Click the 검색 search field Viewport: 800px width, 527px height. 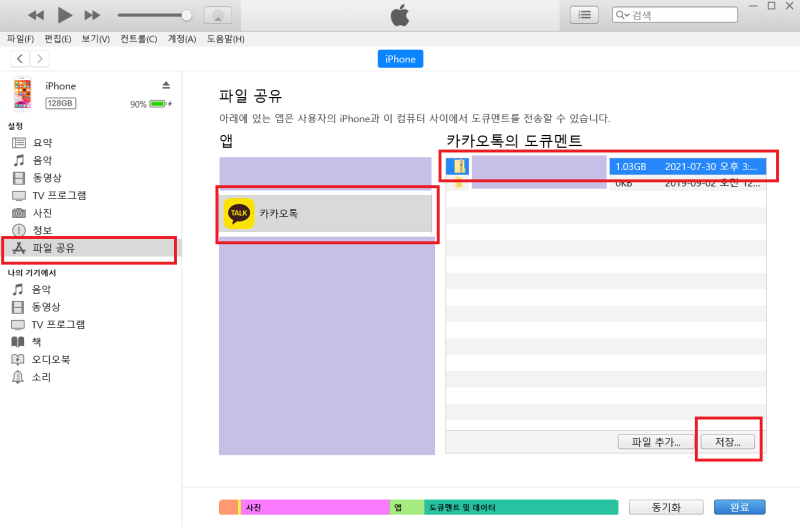click(x=674, y=15)
